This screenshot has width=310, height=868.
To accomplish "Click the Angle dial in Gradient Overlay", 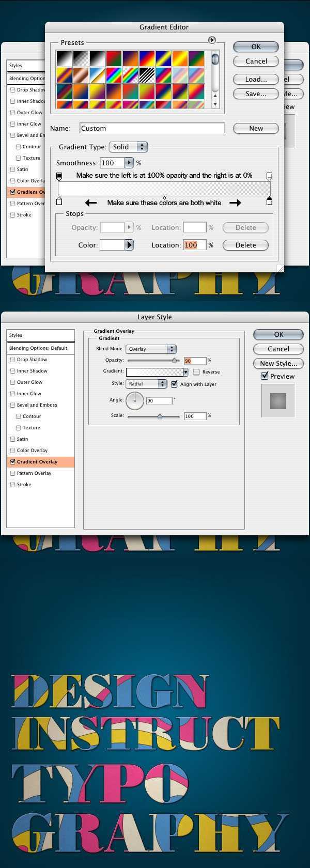I will pyautogui.click(x=135, y=400).
